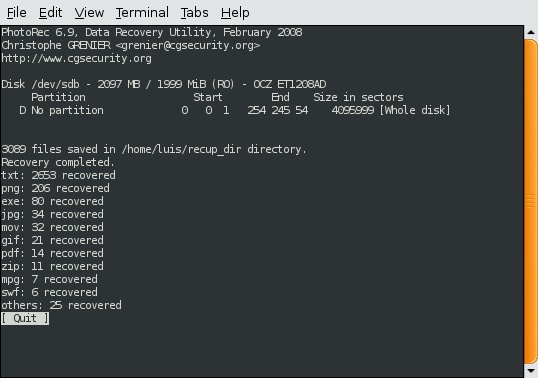The width and height of the screenshot is (538, 378).
Task: Click the /home/luis/recup_dir path text
Action: 181,150
